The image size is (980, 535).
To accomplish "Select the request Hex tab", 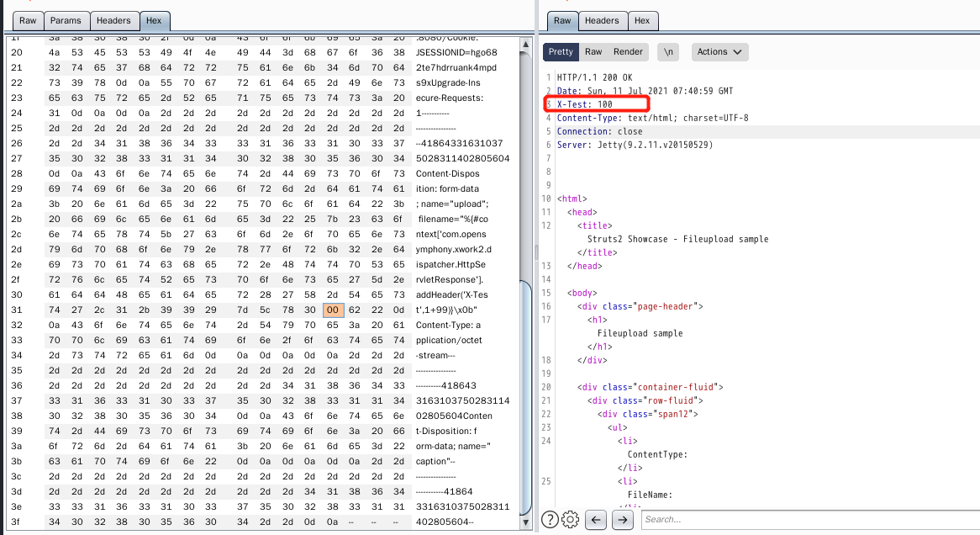I will (154, 20).
